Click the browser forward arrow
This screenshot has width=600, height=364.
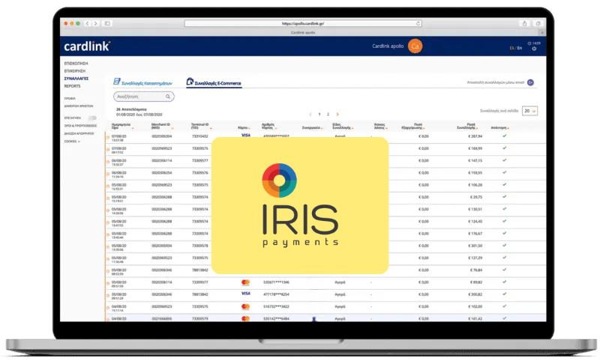pos(94,24)
